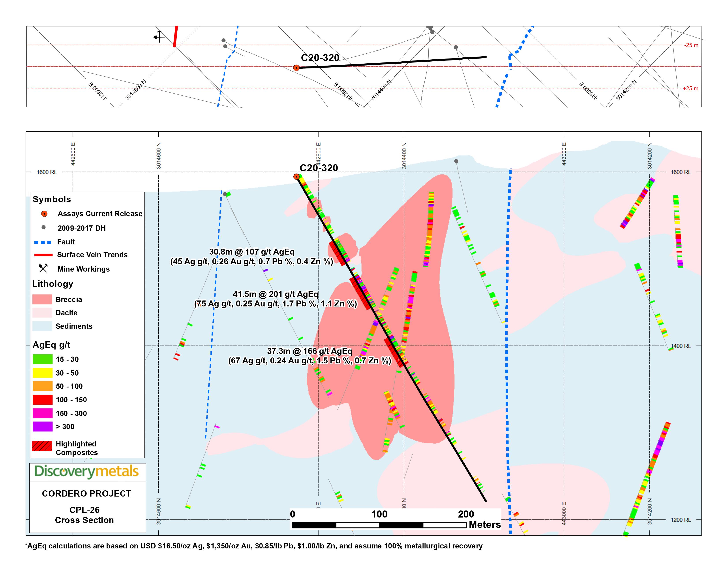Click the 1200 RL elevation label
The width and height of the screenshot is (728, 563).
tap(681, 520)
